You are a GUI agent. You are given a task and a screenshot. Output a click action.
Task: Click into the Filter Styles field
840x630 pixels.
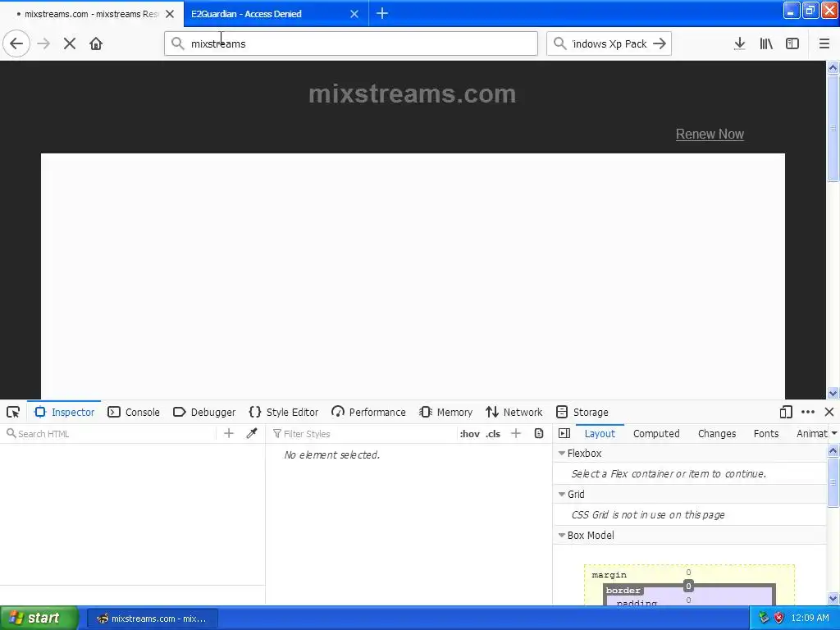tap(364, 433)
